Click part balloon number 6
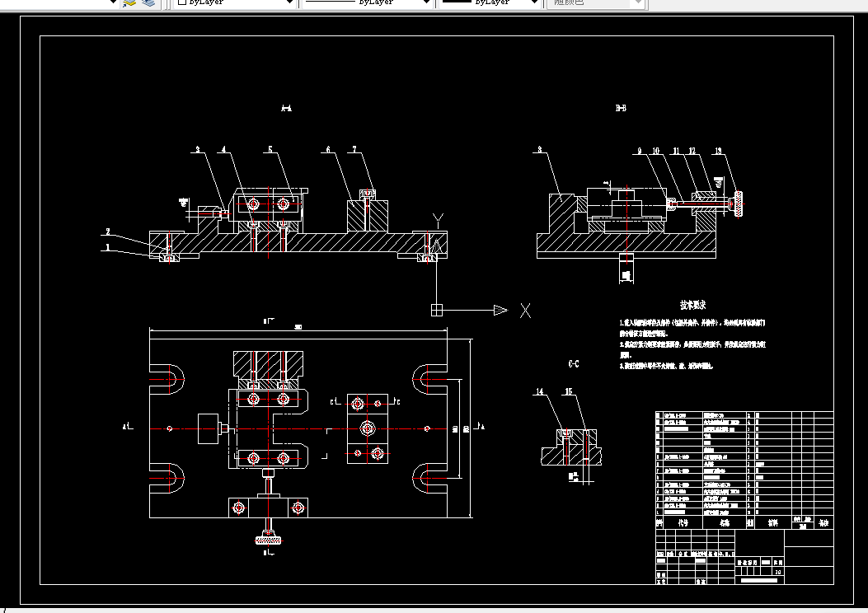Screen dimensions: 868x613 pos(328,149)
